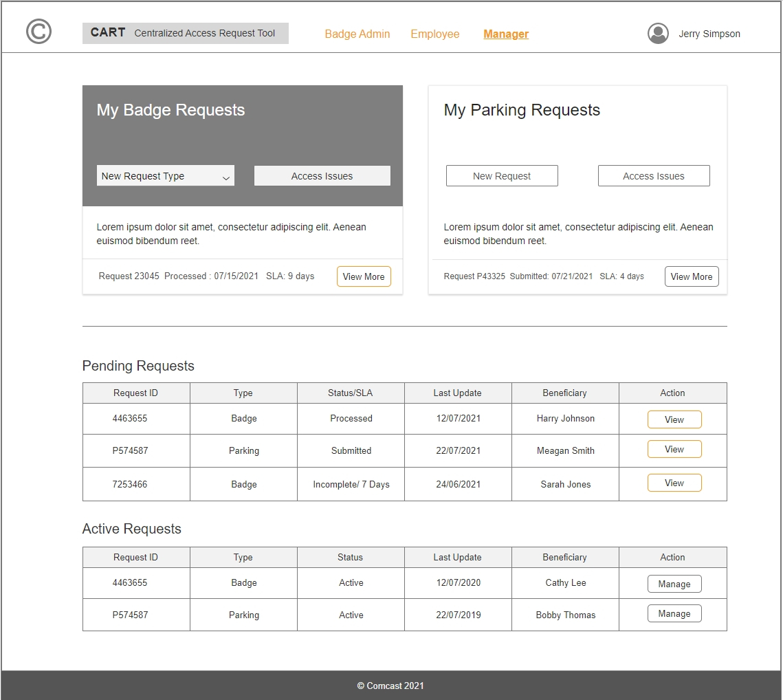This screenshot has width=783, height=700.
Task: Click the Last Update header in Active Requests
Action: tap(457, 557)
